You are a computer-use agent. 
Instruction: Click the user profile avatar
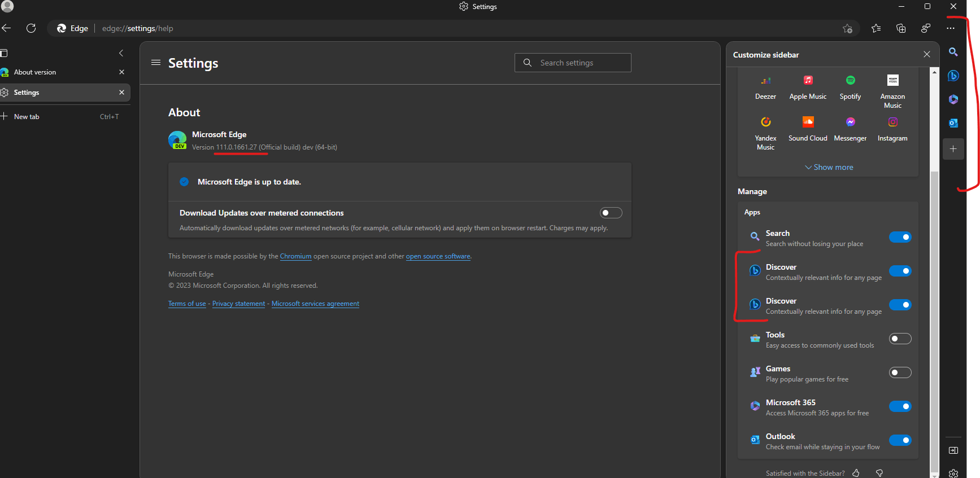(7, 6)
